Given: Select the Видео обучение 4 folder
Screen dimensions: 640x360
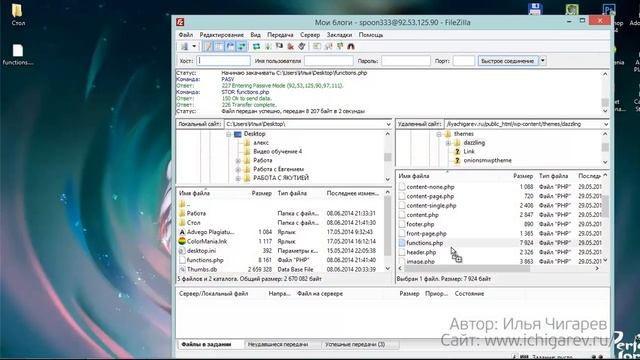Looking at the screenshot, I should coord(278,151).
